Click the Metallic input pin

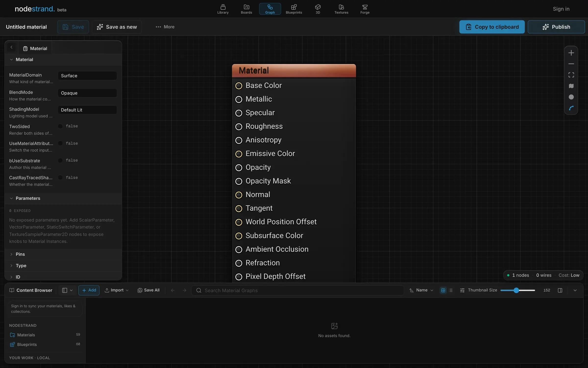tap(239, 99)
